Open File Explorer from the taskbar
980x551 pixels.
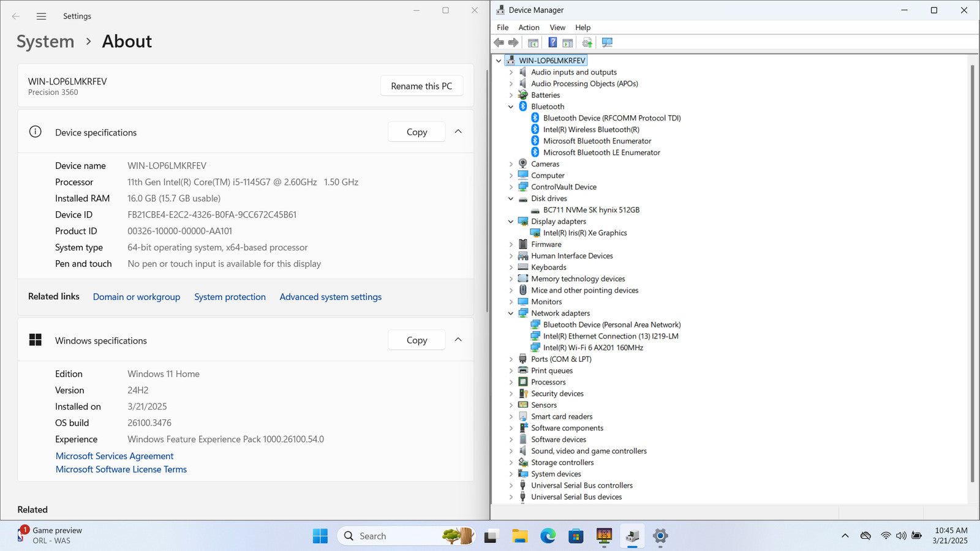point(520,536)
